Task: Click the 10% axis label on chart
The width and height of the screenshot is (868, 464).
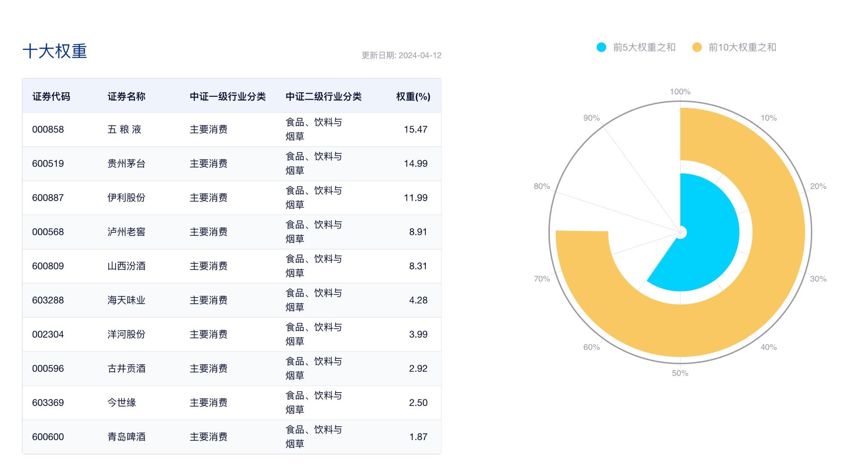Action: (769, 118)
